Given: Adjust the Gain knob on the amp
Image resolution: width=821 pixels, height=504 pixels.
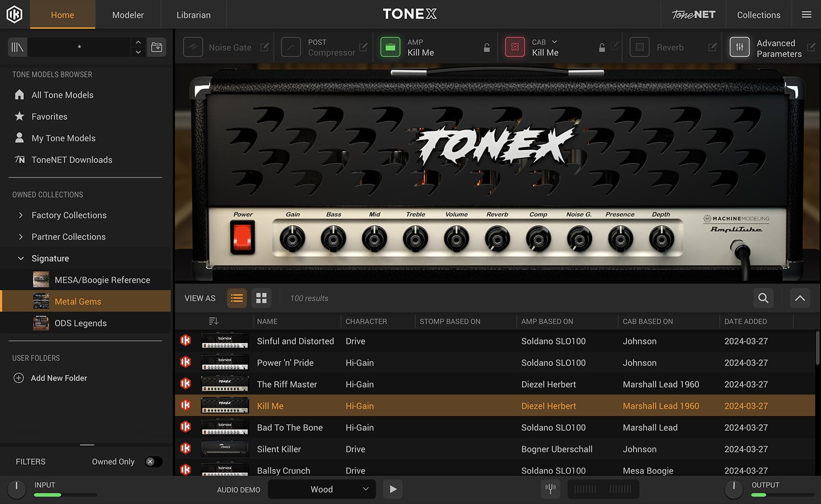Looking at the screenshot, I should coord(292,238).
